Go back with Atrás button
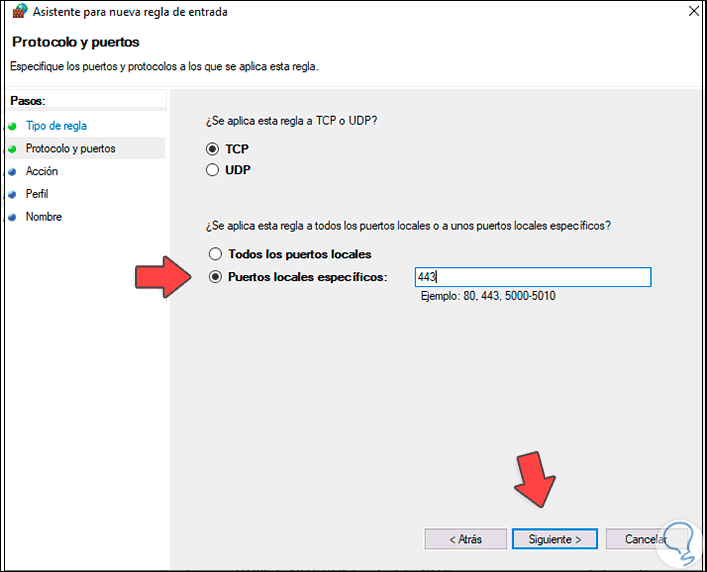 (x=465, y=539)
